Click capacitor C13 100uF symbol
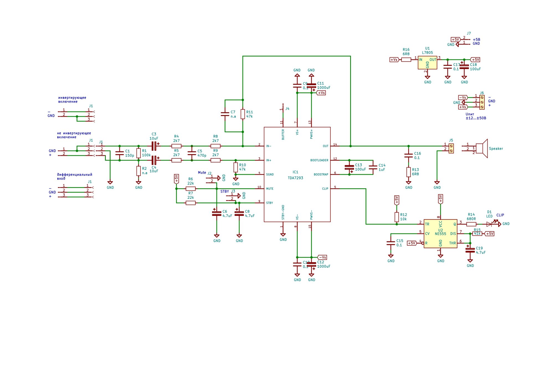Viewport: 554px width, 392px height. [349, 167]
